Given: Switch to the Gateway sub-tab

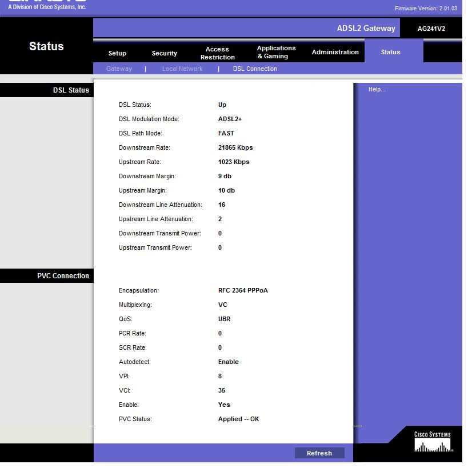Looking at the screenshot, I should (119, 69).
